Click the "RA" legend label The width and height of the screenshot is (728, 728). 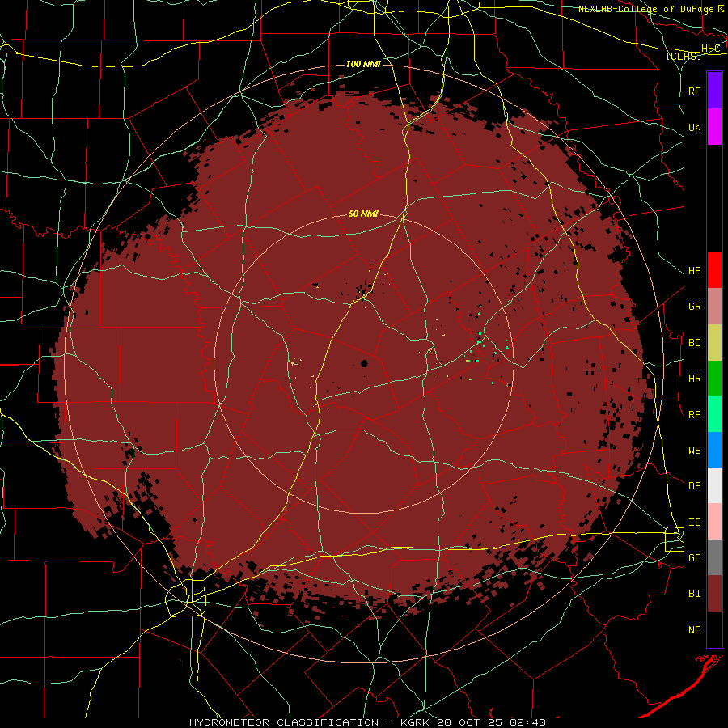(694, 415)
